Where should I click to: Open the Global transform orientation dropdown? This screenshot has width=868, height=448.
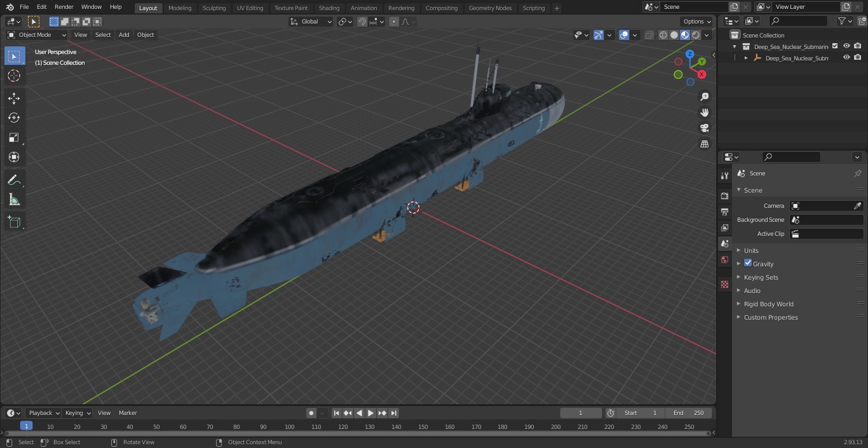pyautogui.click(x=311, y=22)
